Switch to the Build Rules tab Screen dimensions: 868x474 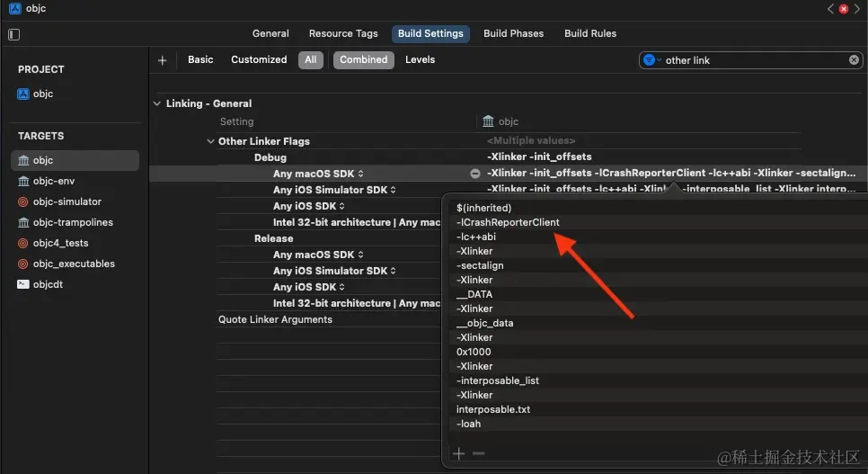590,33
